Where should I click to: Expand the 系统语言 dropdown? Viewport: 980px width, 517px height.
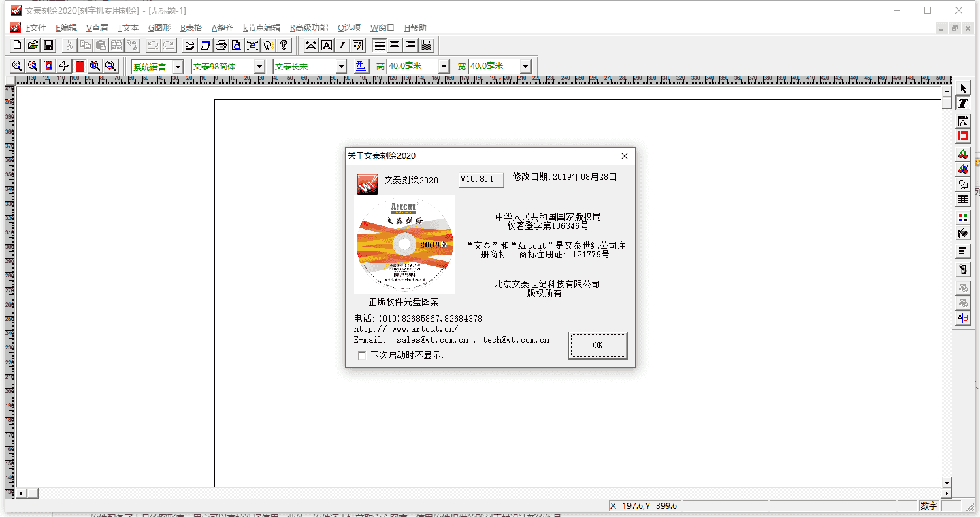pyautogui.click(x=178, y=67)
